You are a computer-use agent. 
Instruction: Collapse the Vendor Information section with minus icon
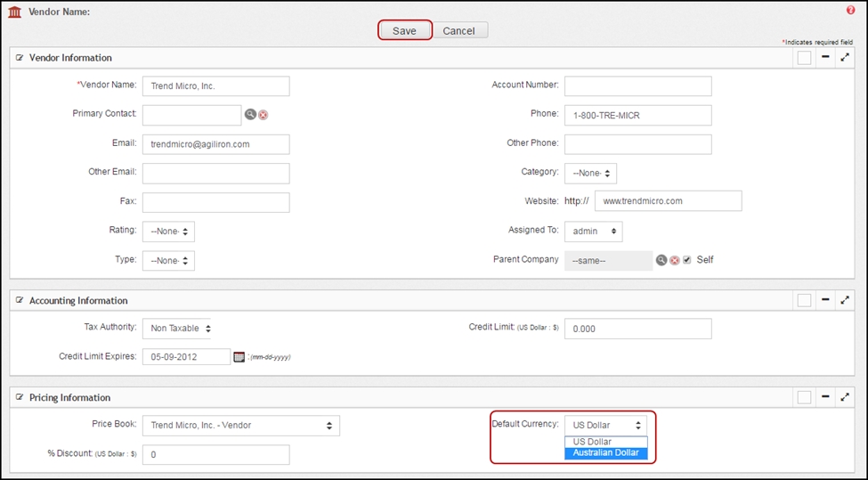tap(825, 57)
